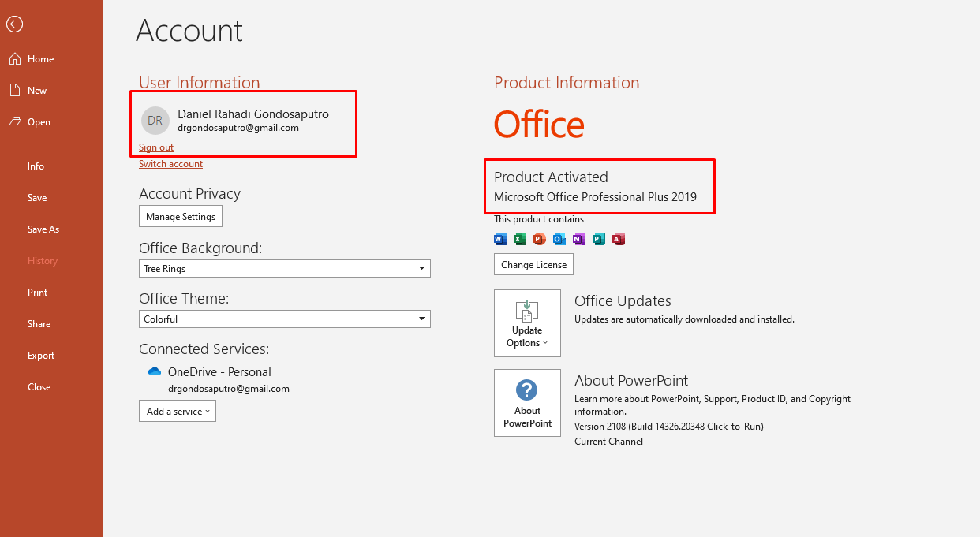Click the drgondosaputro@gmail.com text under user name

click(x=238, y=128)
